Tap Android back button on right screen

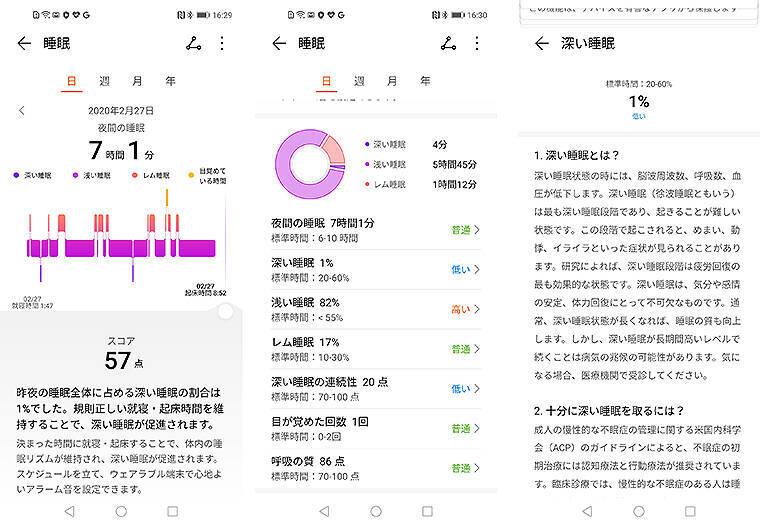pos(587,511)
